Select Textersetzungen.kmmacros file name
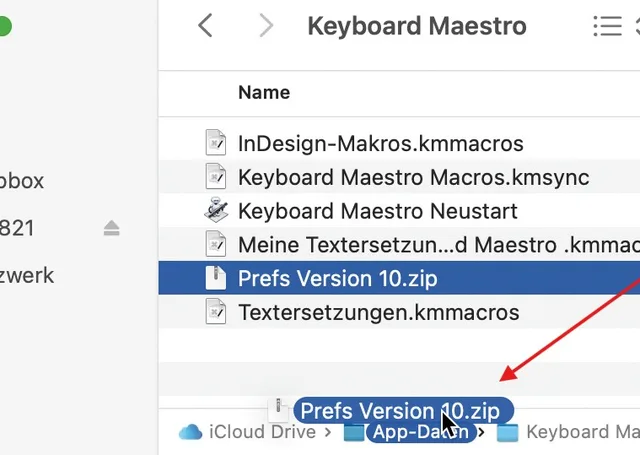The image size is (640, 455). coord(378,312)
